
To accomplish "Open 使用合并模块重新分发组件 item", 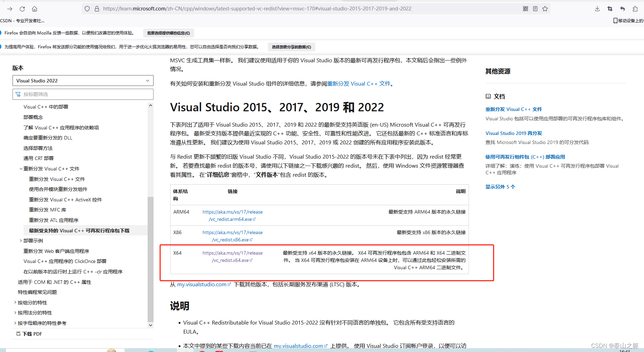I will 58,189.
